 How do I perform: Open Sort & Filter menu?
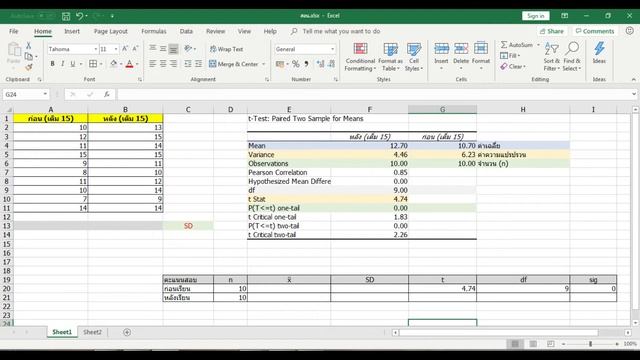coord(551,57)
